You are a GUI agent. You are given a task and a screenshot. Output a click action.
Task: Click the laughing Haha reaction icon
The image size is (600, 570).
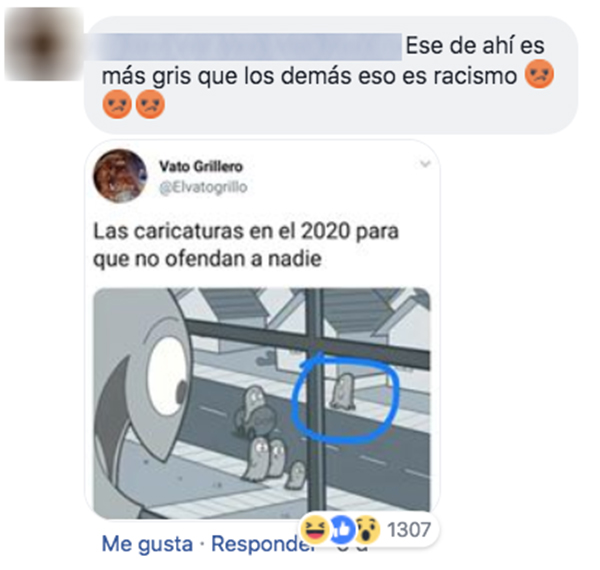tap(315, 530)
